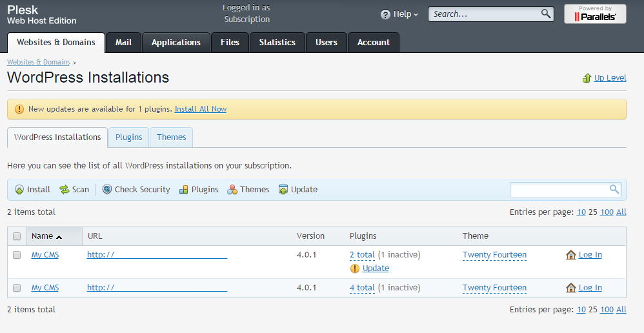Open the first row http:// URL
Viewport: 644px width, 333px height.
[x=157, y=255]
